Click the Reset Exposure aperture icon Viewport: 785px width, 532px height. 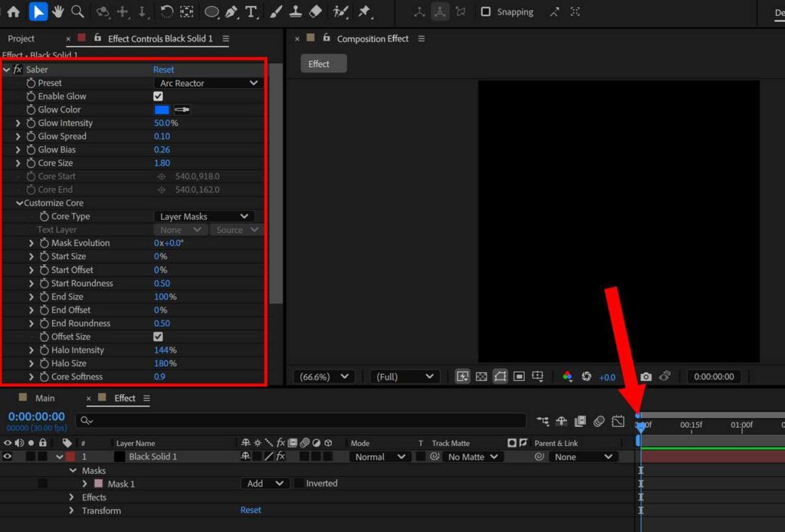pyautogui.click(x=586, y=376)
